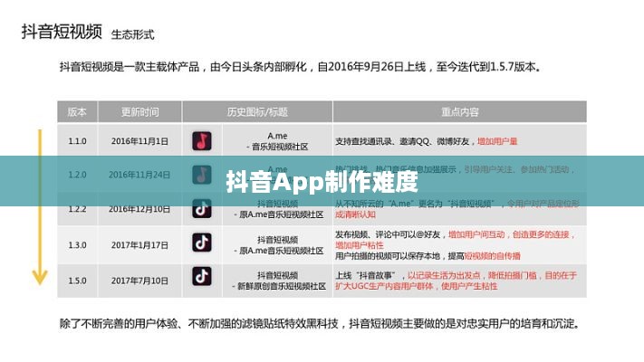
Task: Select date cell 2017年1月17日
Action: coord(139,245)
